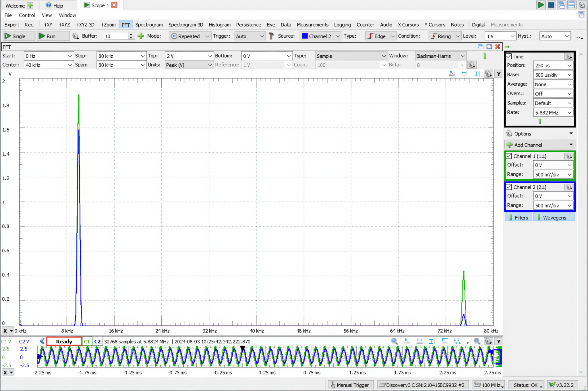Expand the Time Base 500 us/div dropdown

point(553,75)
